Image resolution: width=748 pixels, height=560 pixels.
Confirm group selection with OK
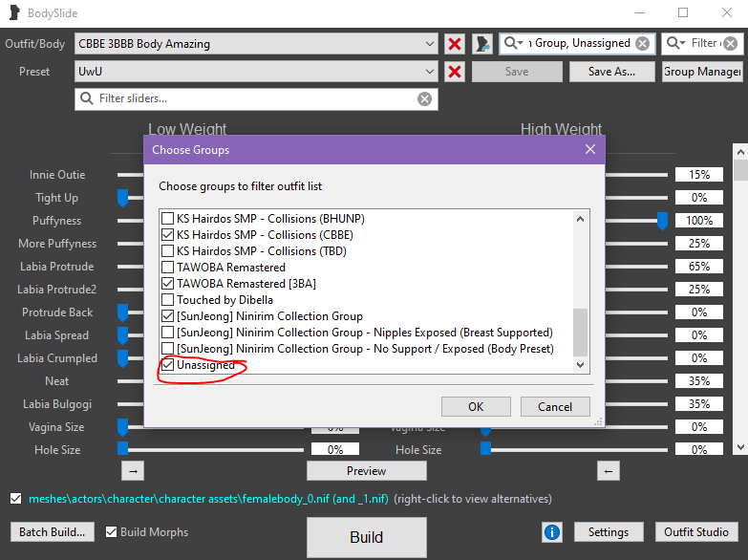[476, 407]
